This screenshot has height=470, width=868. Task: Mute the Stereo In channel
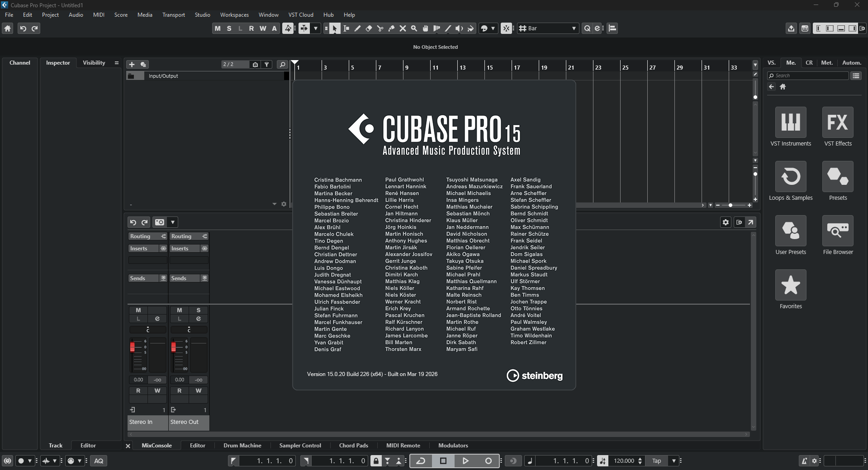(138, 310)
